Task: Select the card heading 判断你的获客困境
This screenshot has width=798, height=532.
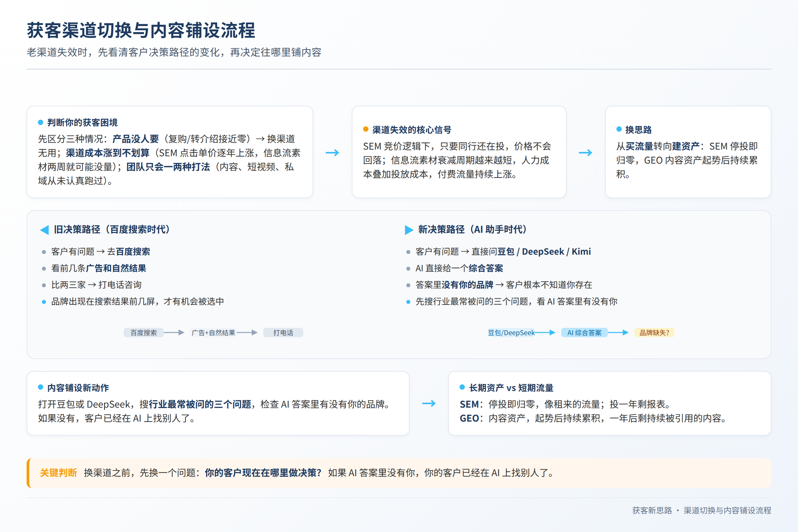Action: point(82,122)
